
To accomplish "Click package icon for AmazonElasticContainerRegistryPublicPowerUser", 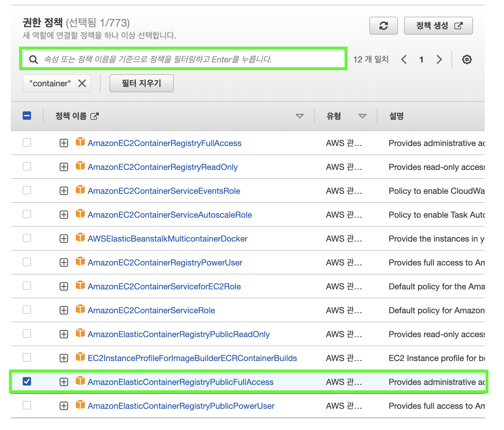I will coord(80,405).
